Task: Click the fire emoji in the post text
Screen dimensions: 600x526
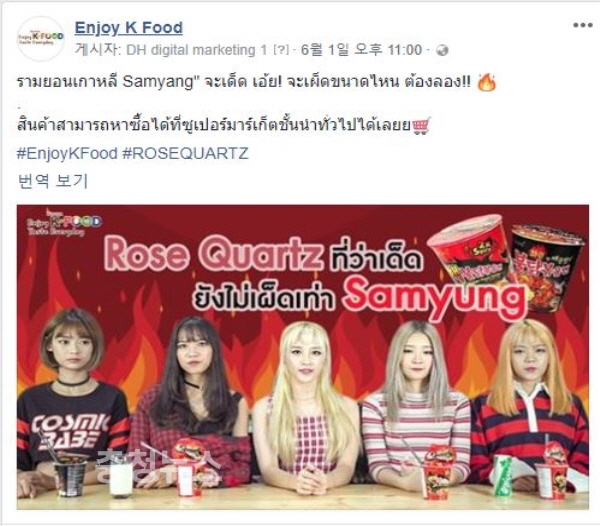Action: click(x=487, y=82)
